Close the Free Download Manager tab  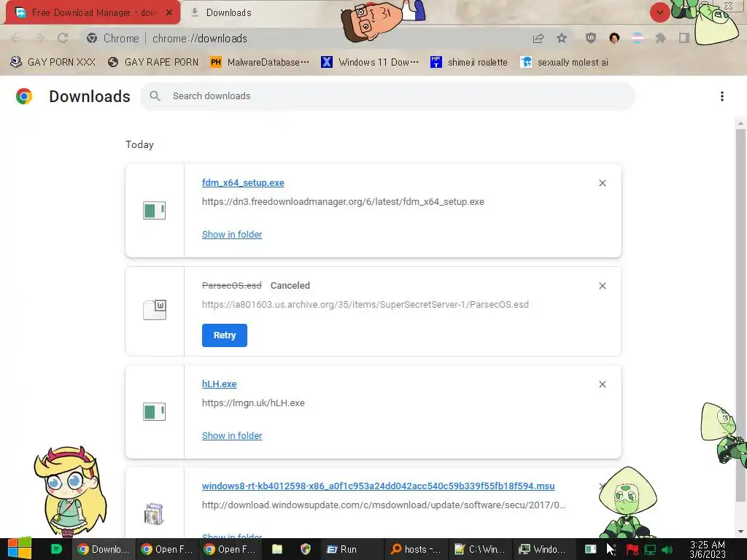click(x=169, y=13)
